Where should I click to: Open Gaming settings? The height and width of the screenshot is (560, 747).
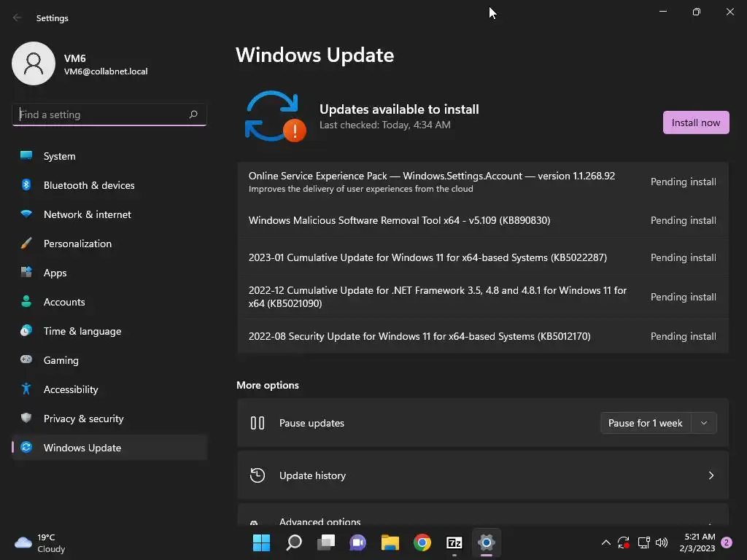109,360
